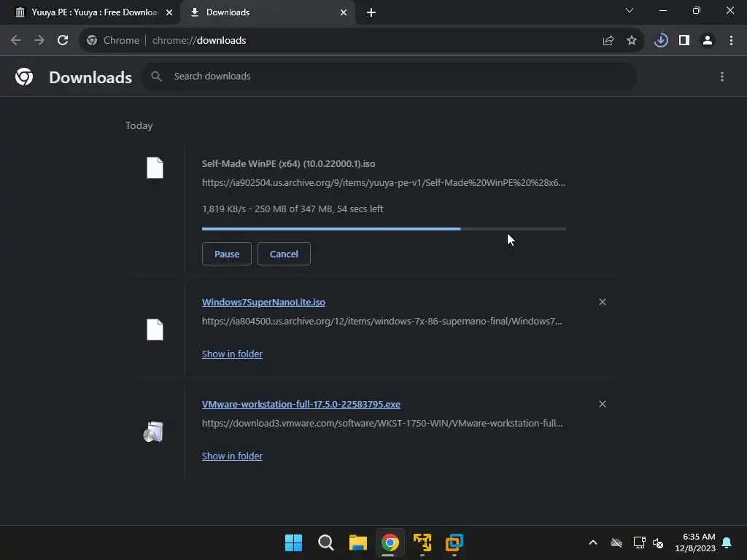Click the Windows7SuperNanoLite file icon
This screenshot has width=747, height=560.
(x=155, y=330)
